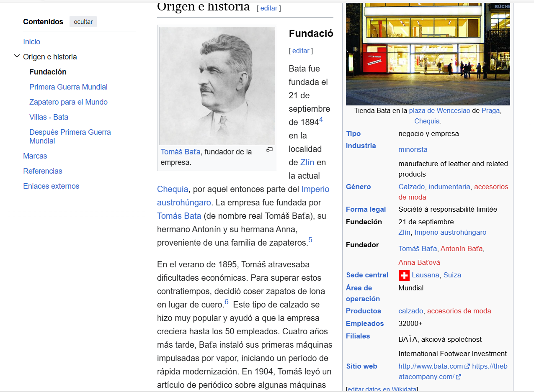Open Imperio austrohúngaro link in the paragraph
534x392 pixels.
pyautogui.click(x=243, y=196)
